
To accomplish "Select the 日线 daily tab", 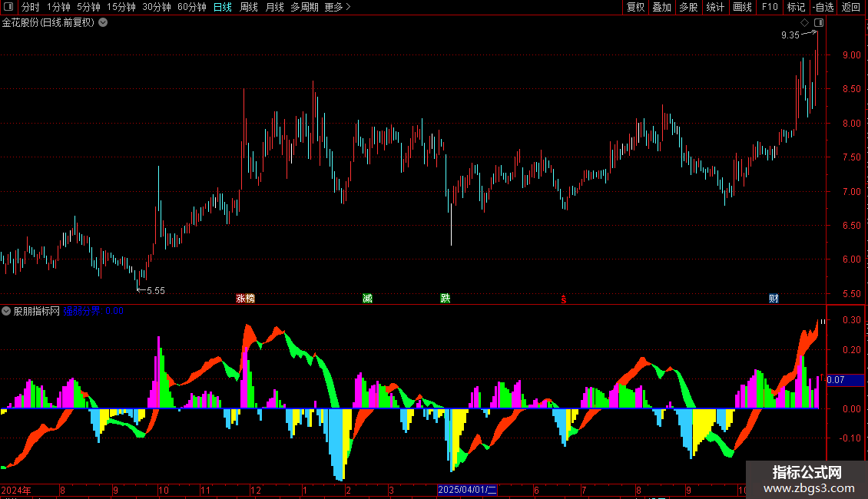I will (223, 7).
